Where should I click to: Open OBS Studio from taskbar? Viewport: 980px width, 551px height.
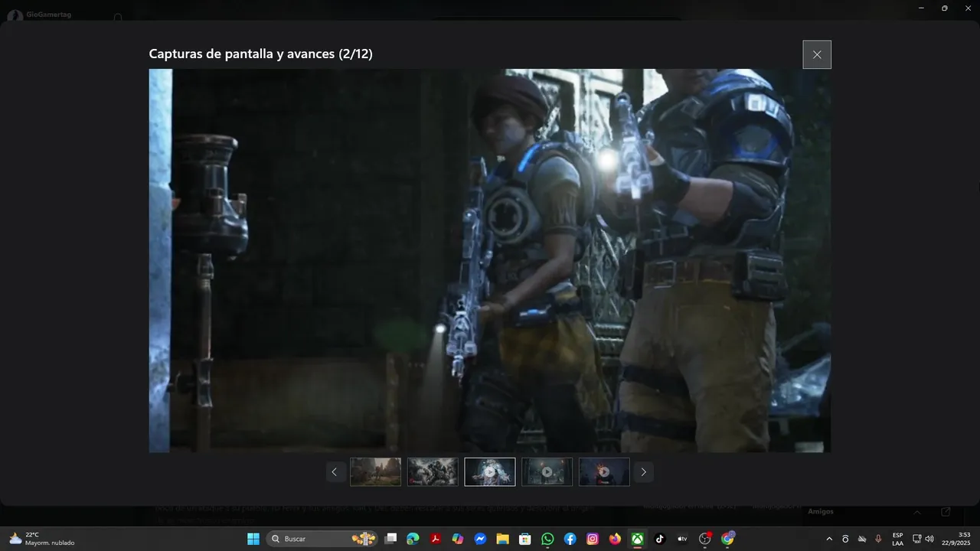[705, 539]
